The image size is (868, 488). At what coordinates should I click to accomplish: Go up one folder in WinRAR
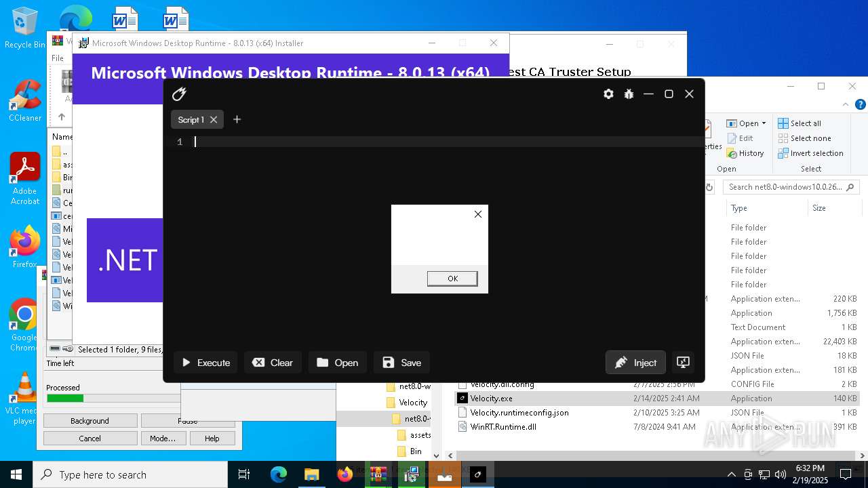click(x=61, y=117)
